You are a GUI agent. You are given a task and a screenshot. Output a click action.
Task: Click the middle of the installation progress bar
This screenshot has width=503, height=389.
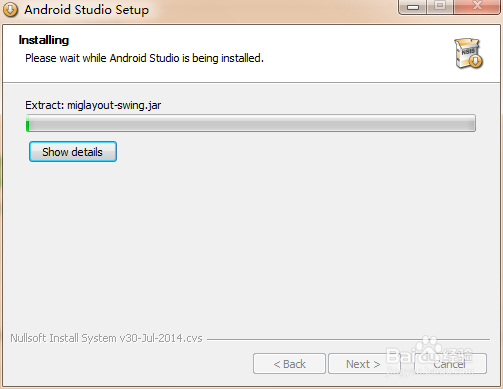click(x=251, y=123)
